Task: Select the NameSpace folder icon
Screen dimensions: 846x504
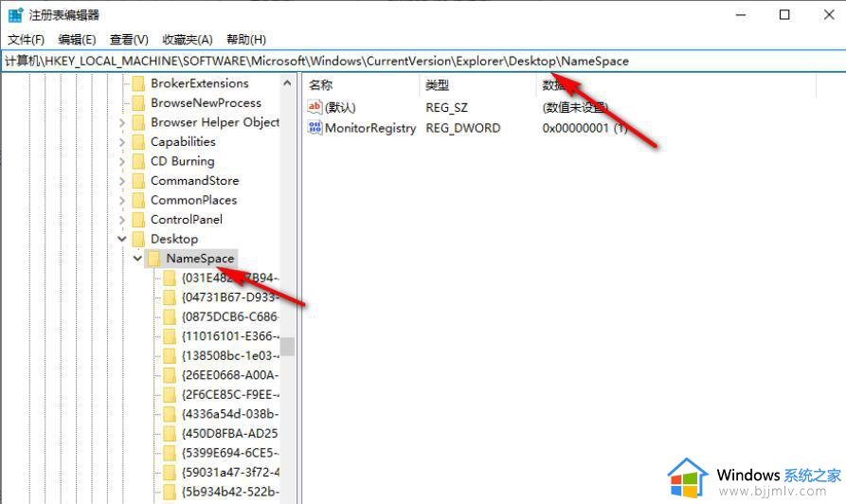Action: pos(154,259)
